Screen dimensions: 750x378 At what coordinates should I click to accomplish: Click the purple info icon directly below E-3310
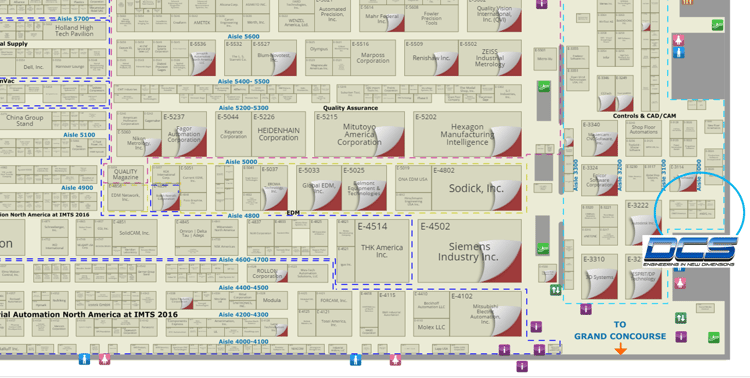(x=586, y=309)
